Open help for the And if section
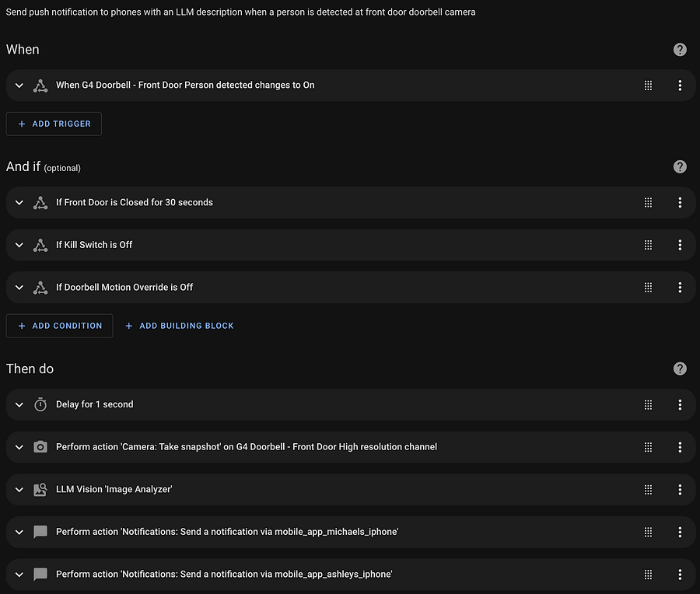The height and width of the screenshot is (594, 700). pos(680,166)
